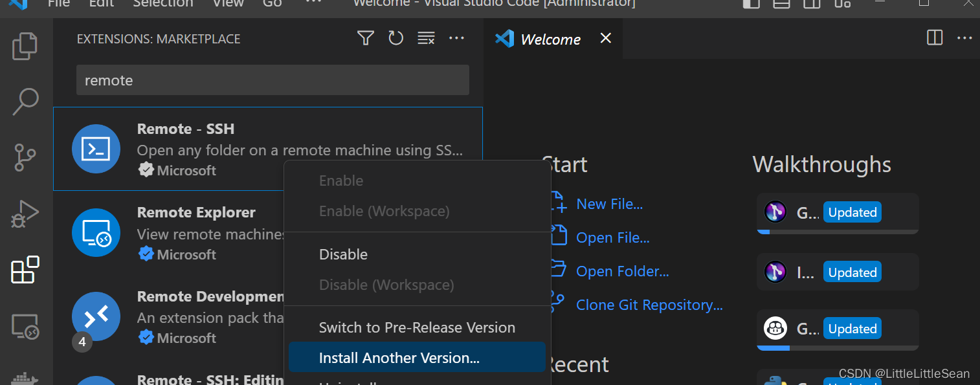Open the View menu
This screenshot has height=385, width=980.
(x=228, y=4)
